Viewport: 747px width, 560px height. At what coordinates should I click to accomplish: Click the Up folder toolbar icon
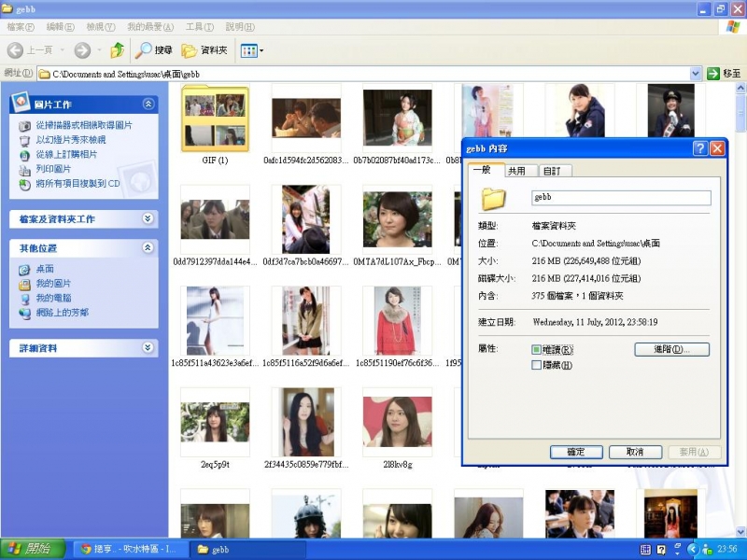click(117, 50)
